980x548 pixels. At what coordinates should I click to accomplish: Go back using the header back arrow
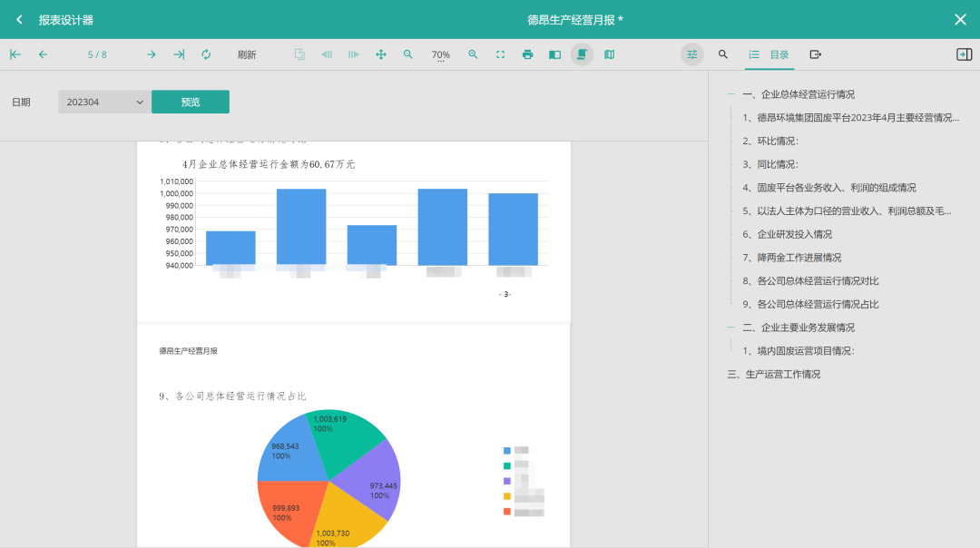click(19, 19)
